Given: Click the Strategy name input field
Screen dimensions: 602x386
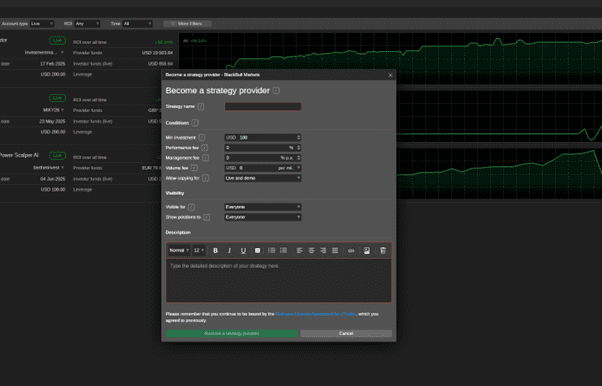Looking at the screenshot, I should click(x=263, y=106).
